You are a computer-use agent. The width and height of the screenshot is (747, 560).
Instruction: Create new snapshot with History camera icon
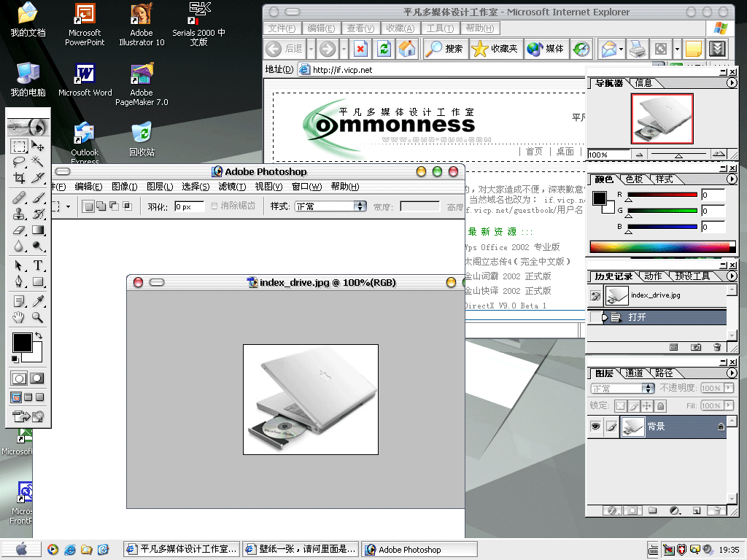tap(695, 347)
